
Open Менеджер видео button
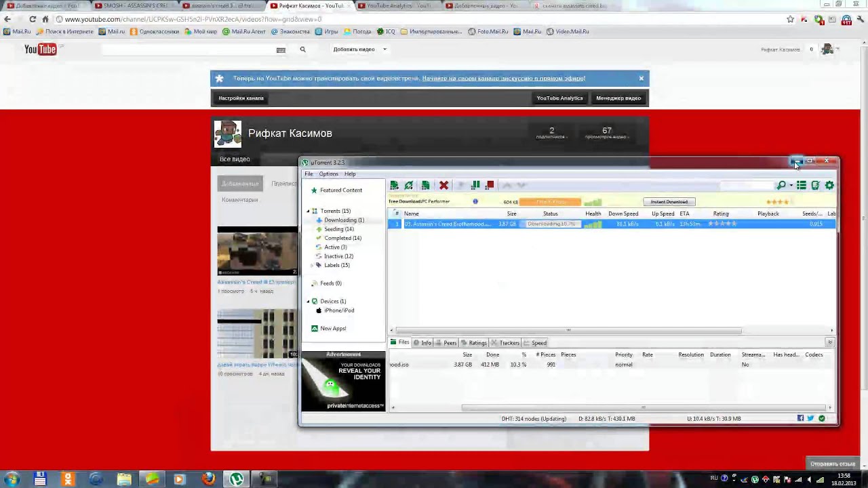(x=618, y=98)
